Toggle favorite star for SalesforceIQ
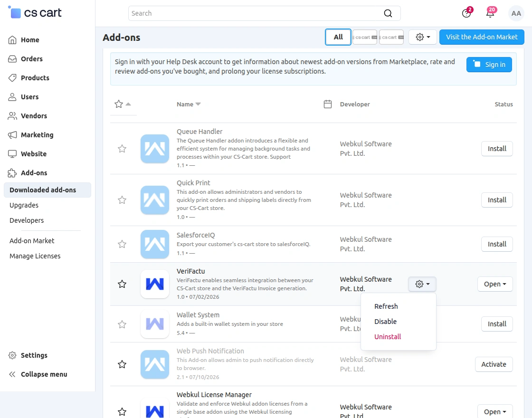 [x=122, y=244]
